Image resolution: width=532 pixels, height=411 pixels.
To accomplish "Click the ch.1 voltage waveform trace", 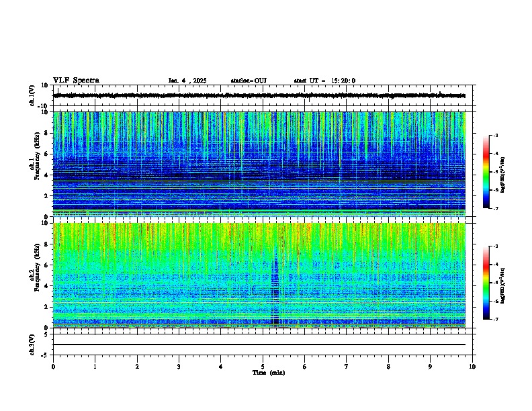I will pyautogui.click(x=259, y=95).
